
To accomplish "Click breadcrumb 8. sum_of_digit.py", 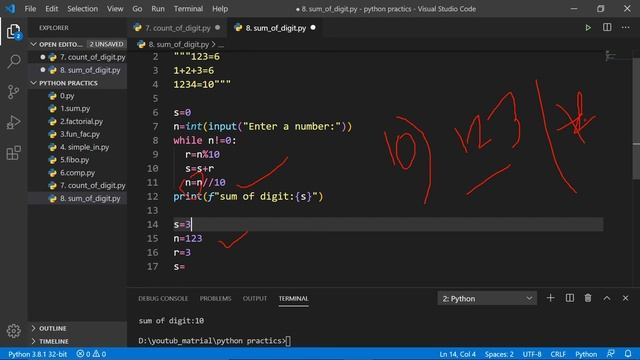I will pyautogui.click(x=178, y=44).
